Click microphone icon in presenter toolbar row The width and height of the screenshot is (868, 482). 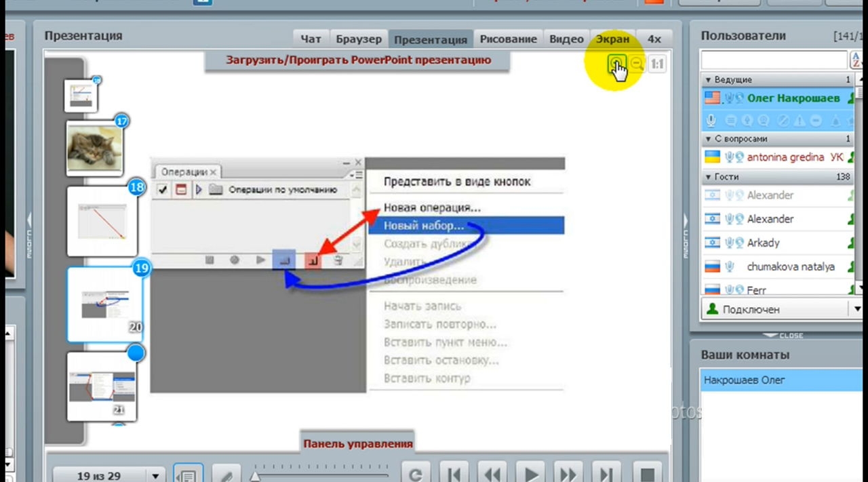[711, 121]
